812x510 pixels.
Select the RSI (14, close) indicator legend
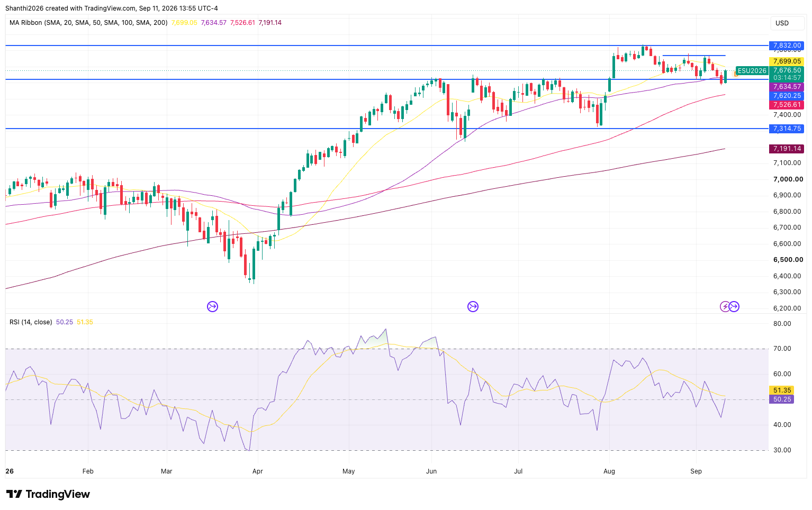31,322
